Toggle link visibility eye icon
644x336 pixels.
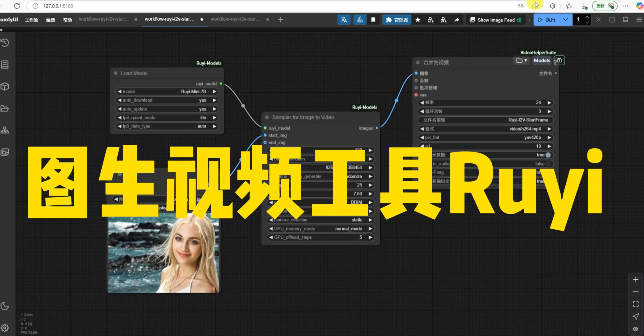[x=636, y=329]
